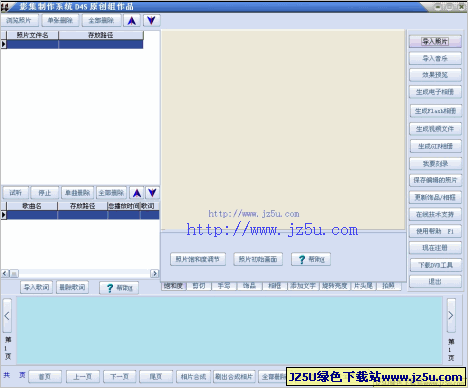This screenshot has height=388, width=468.
Task: Click the beige photo preview area
Action: coord(283,129)
